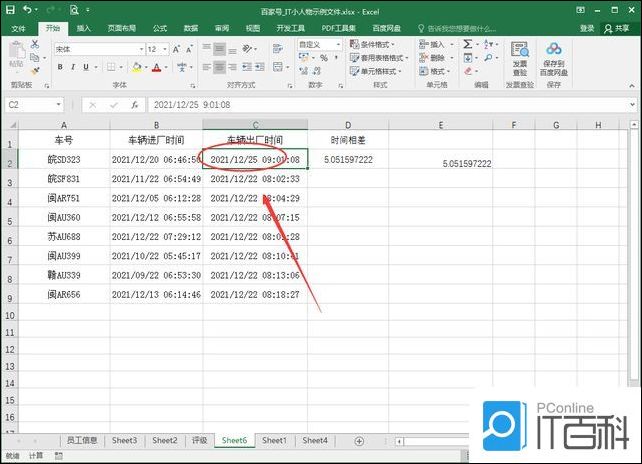642x464 pixels.
Task: Click the AutoSum sigma icon
Action: click(467, 44)
